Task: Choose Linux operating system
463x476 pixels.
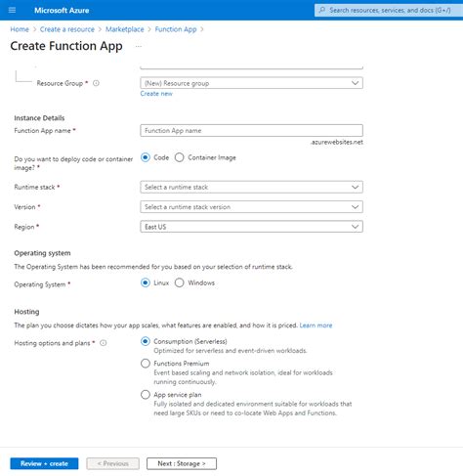Action: (x=146, y=282)
